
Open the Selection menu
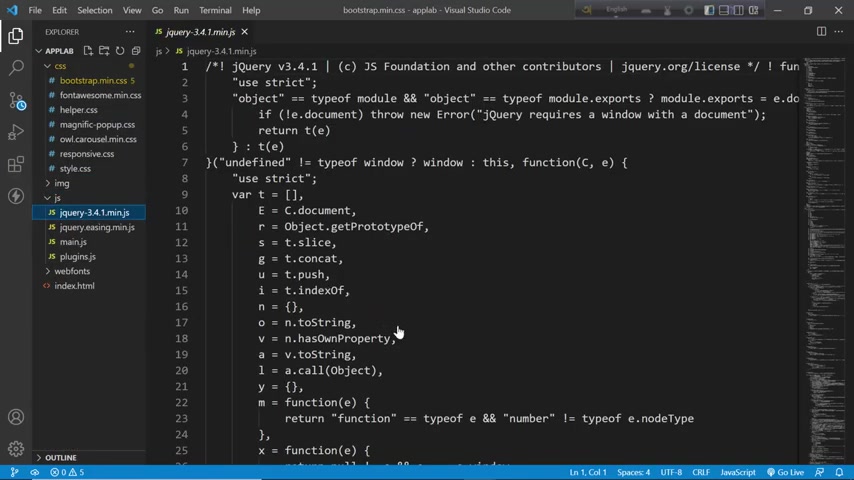(x=95, y=10)
